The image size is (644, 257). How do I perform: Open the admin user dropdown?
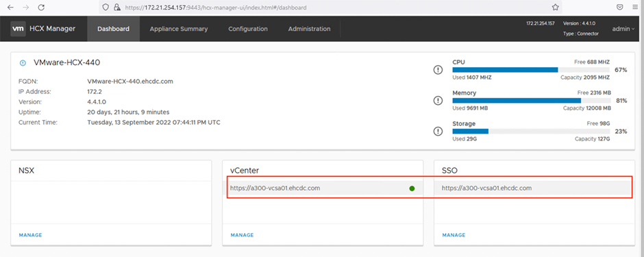(x=623, y=29)
